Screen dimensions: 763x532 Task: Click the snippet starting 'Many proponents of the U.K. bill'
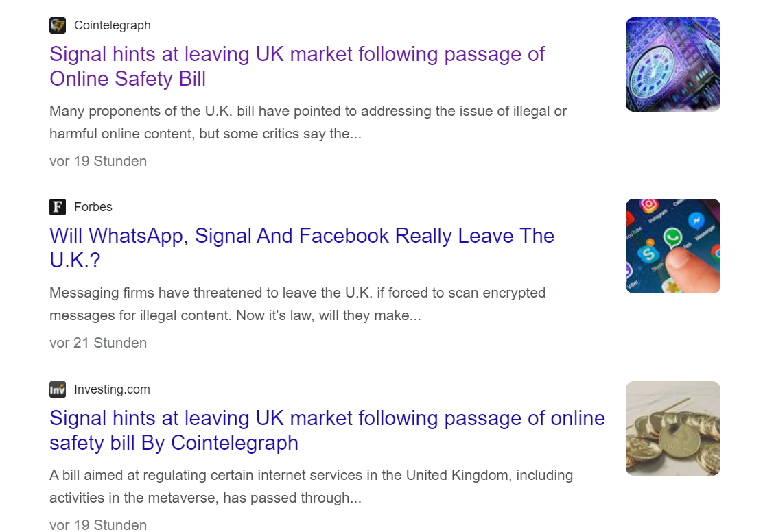tap(308, 123)
